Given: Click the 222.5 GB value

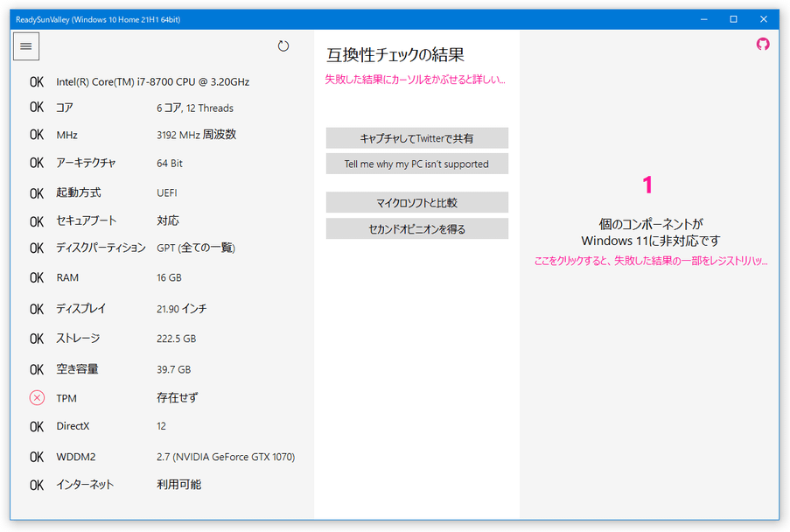Looking at the screenshot, I should [177, 339].
